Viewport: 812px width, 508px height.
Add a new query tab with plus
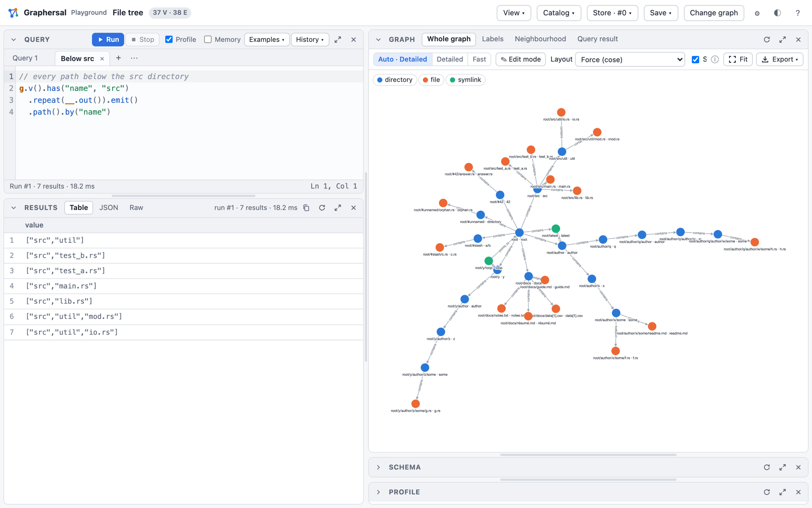pos(118,58)
